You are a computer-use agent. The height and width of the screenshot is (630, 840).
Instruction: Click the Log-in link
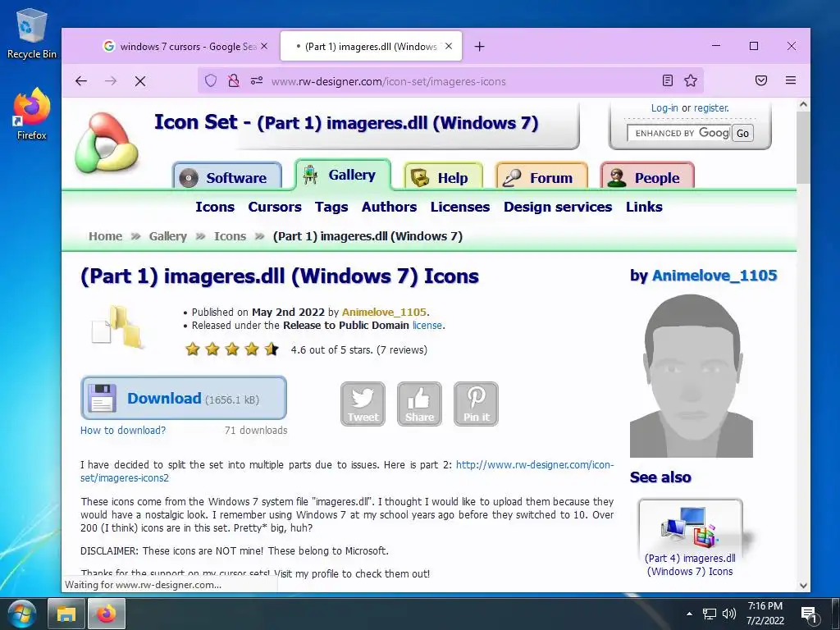point(664,107)
